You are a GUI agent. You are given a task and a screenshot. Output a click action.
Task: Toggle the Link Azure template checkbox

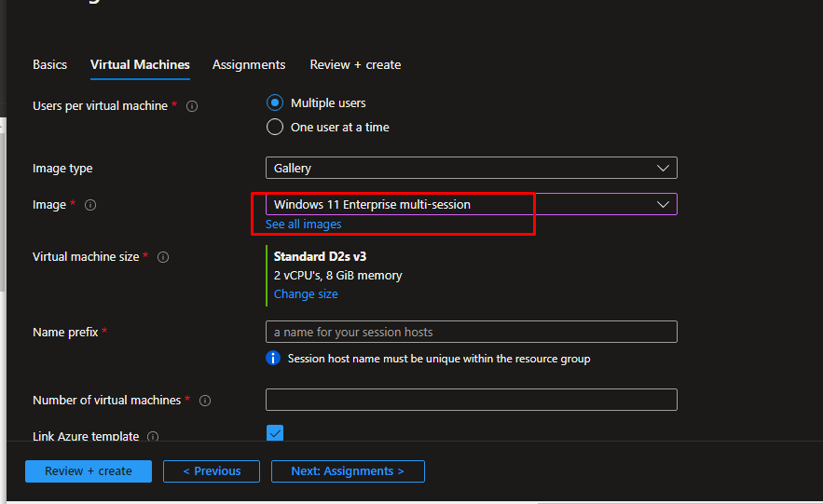click(275, 433)
